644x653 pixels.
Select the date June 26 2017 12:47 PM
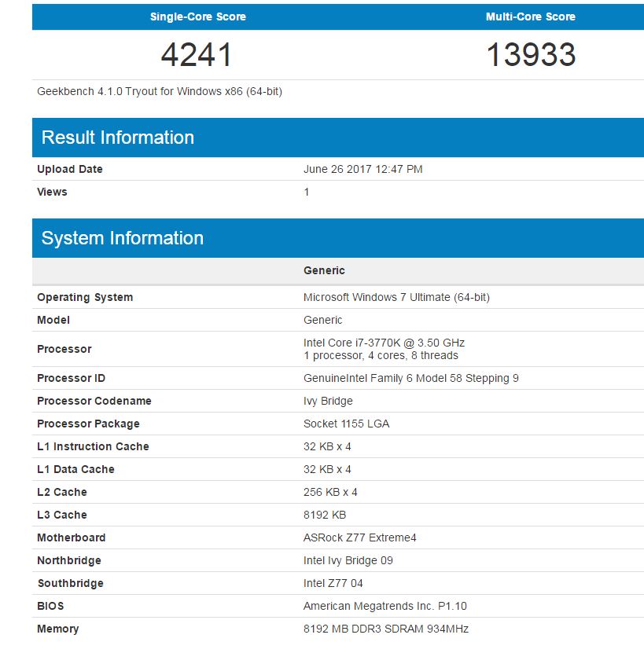pos(363,169)
